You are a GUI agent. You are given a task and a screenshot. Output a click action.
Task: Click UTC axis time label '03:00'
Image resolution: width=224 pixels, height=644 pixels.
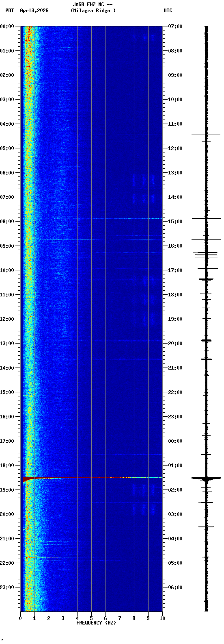[175, 514]
